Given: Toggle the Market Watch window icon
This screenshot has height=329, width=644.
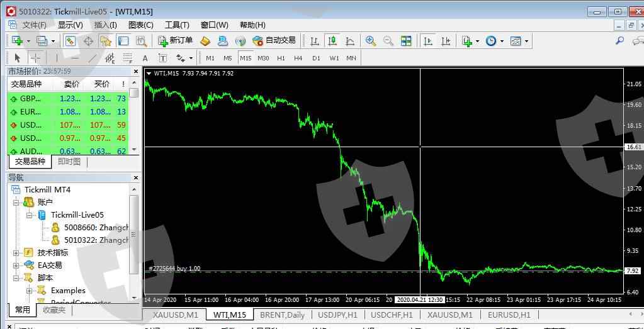Looking at the screenshot, I should pos(71,41).
